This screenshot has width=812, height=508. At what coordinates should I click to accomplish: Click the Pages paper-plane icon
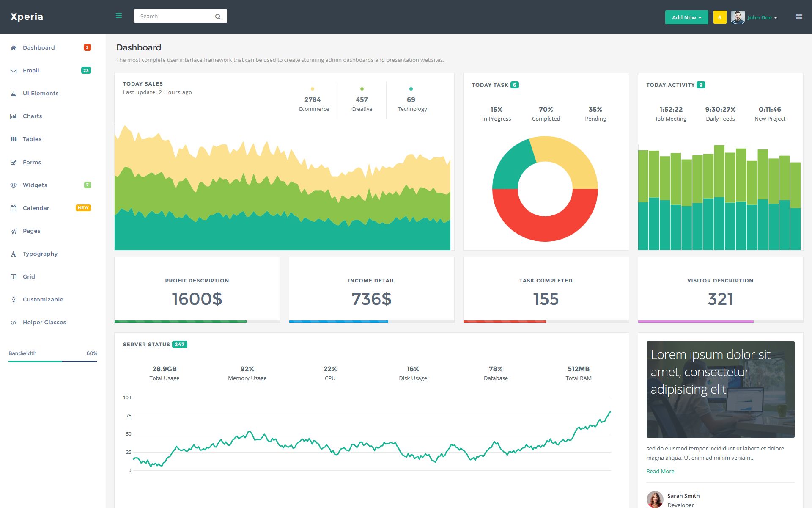tap(14, 231)
